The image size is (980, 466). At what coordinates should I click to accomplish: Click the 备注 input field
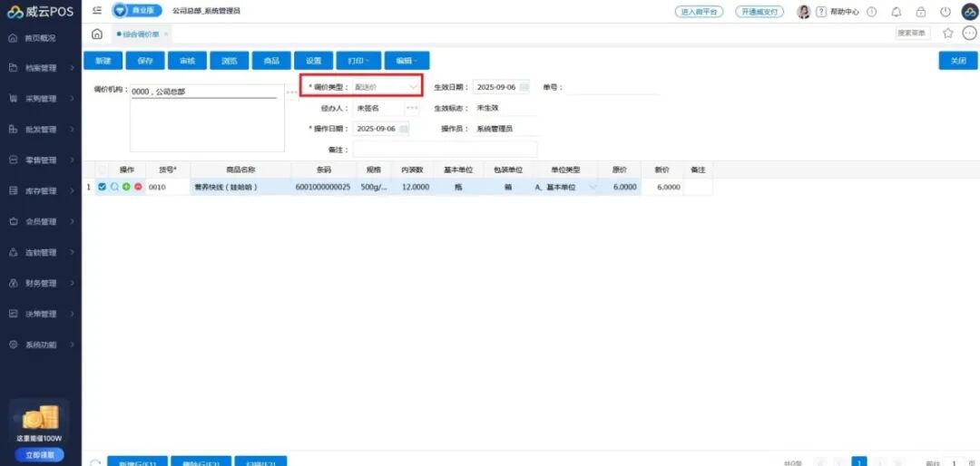(x=445, y=150)
